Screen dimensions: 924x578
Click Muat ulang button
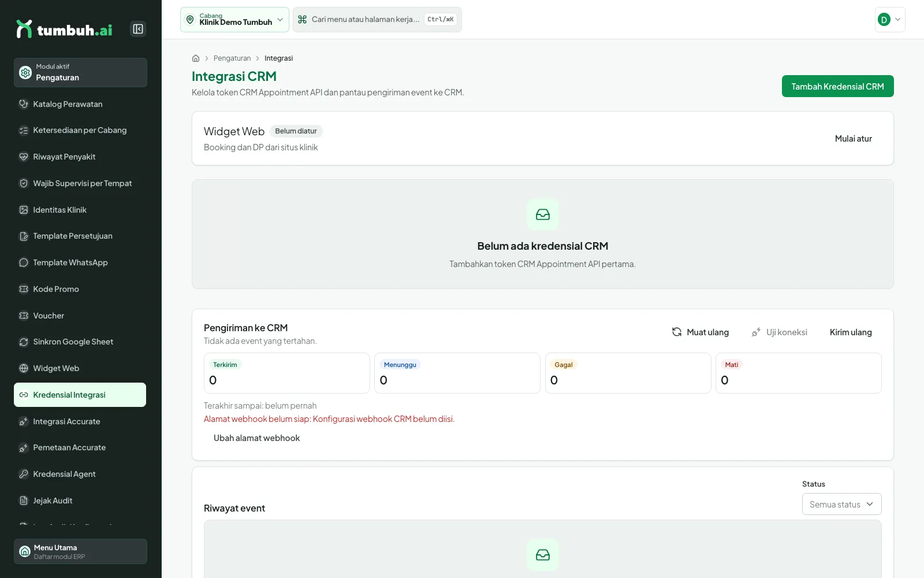click(700, 332)
